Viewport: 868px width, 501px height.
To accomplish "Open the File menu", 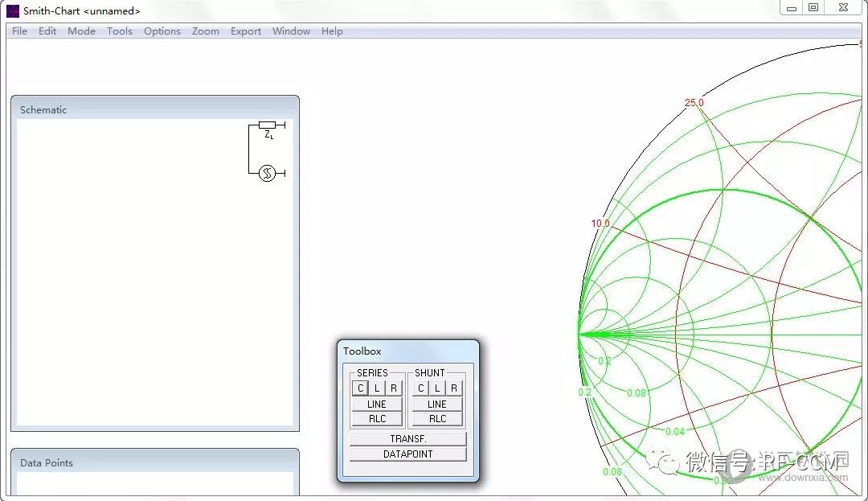I will (19, 31).
